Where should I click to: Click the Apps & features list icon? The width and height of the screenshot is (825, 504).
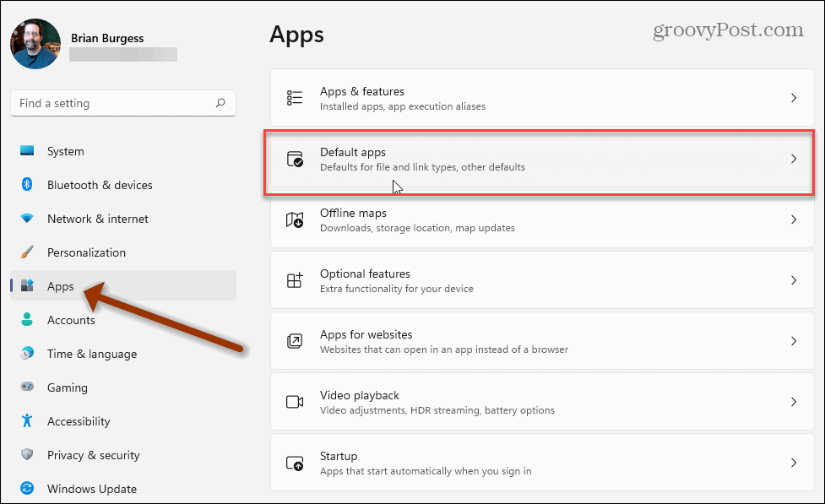pyautogui.click(x=295, y=98)
